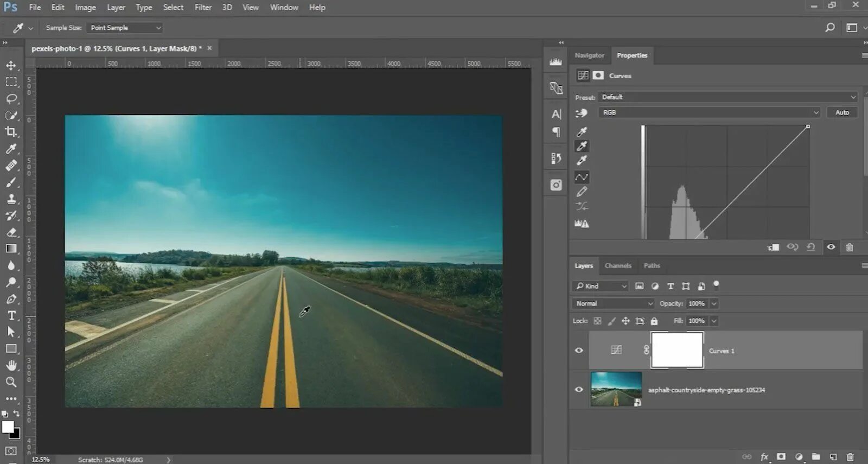Click the Curves 1 layer mask thumbnail

pos(677,350)
